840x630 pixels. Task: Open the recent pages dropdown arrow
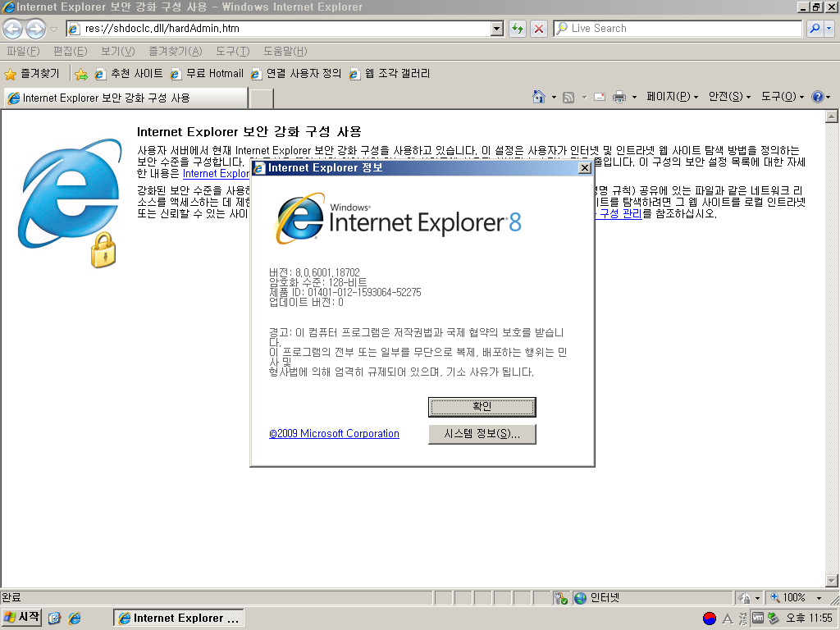(53, 29)
